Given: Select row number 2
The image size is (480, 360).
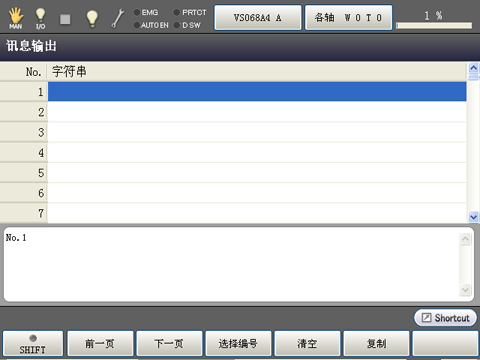Looking at the screenshot, I should coord(24,112).
